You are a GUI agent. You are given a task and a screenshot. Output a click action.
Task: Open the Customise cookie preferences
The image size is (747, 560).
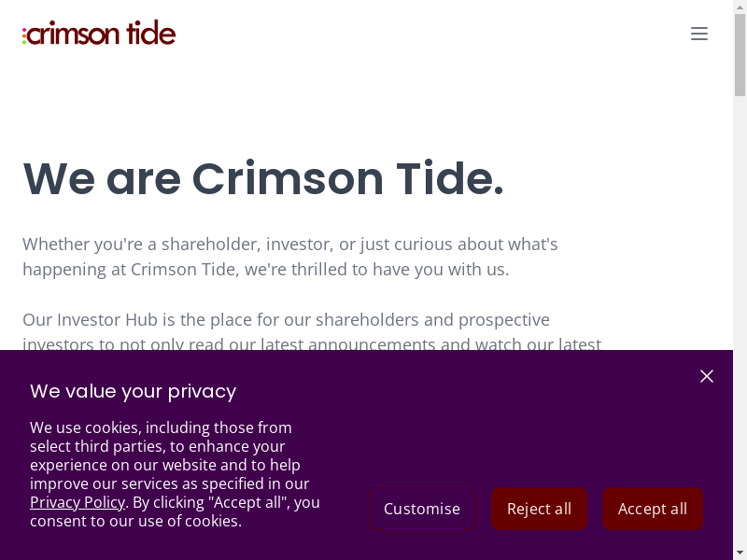pos(422,509)
